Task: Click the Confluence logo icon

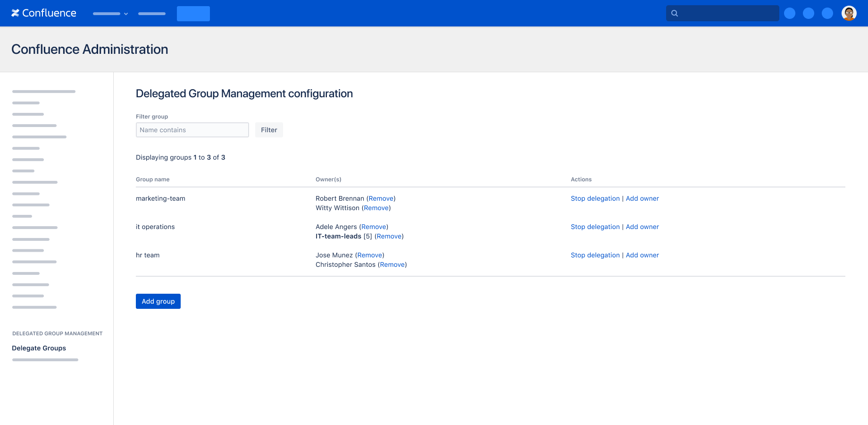Action: (16, 13)
